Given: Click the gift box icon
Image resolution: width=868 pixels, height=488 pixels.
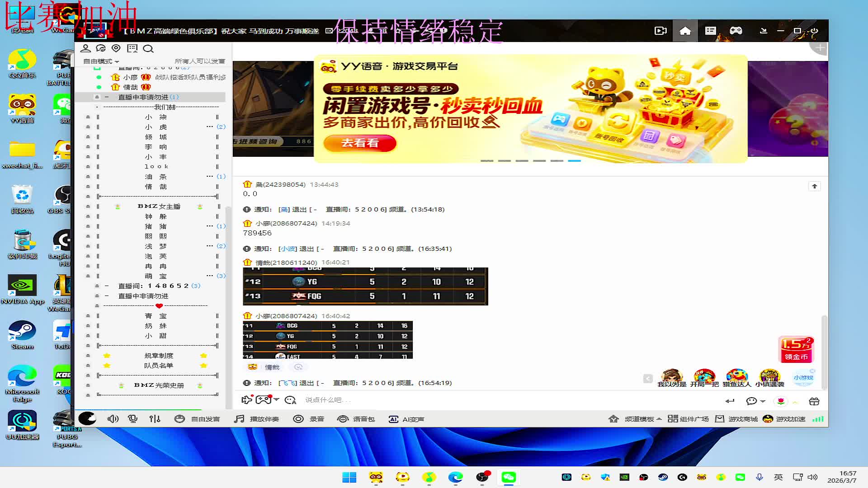Looking at the screenshot, I should (x=814, y=401).
